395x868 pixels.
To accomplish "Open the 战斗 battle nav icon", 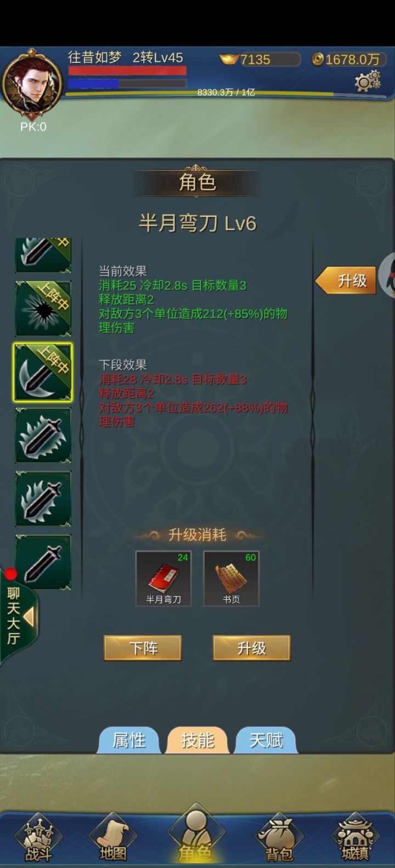I will point(38,840).
